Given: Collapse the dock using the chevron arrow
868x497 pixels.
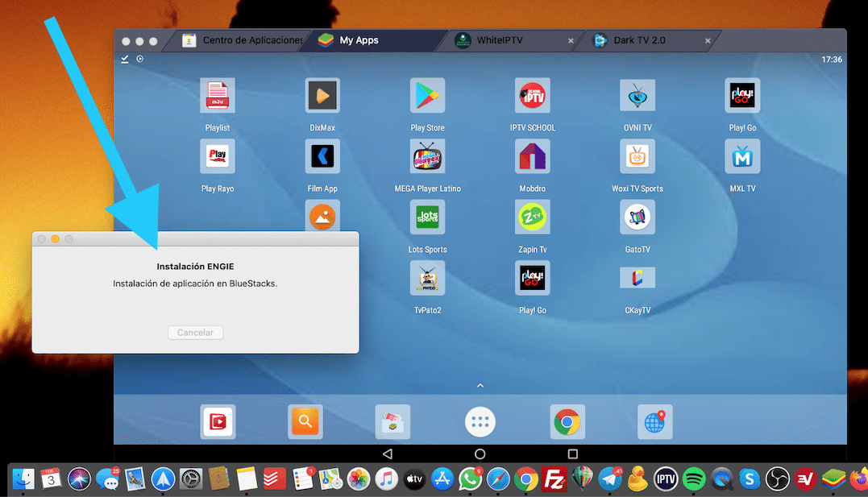Looking at the screenshot, I should (x=480, y=386).
